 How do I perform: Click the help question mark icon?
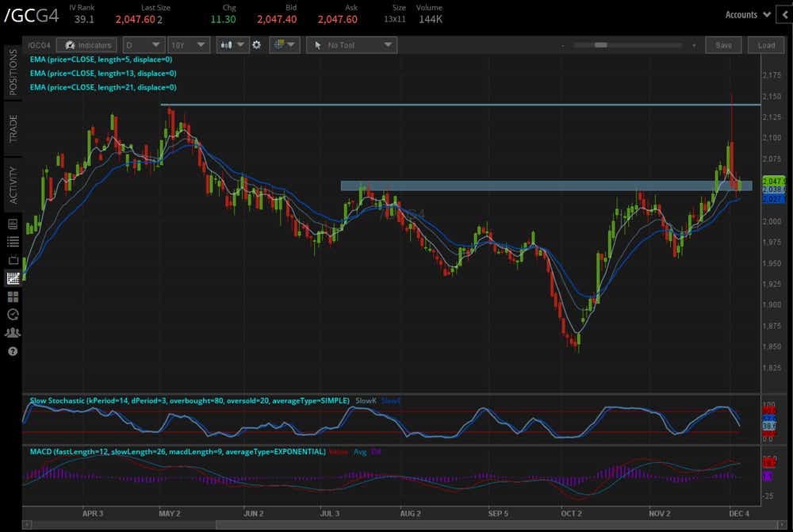[12, 351]
